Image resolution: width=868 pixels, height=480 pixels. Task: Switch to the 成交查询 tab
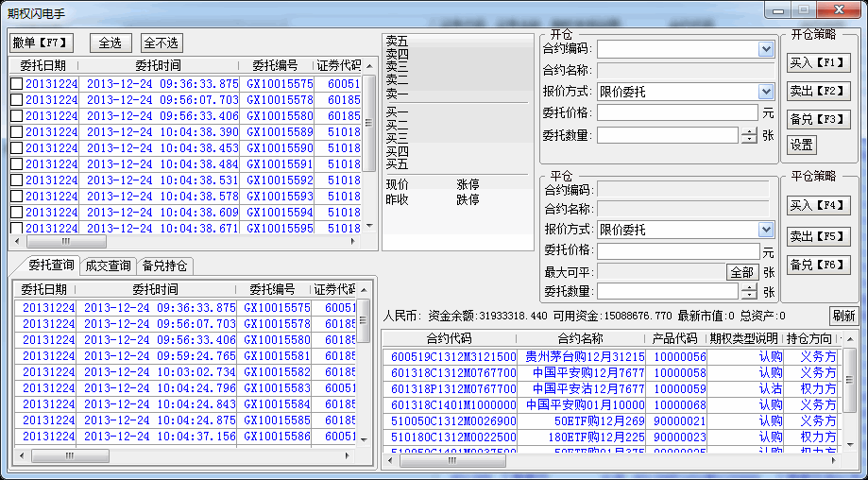pos(108,266)
